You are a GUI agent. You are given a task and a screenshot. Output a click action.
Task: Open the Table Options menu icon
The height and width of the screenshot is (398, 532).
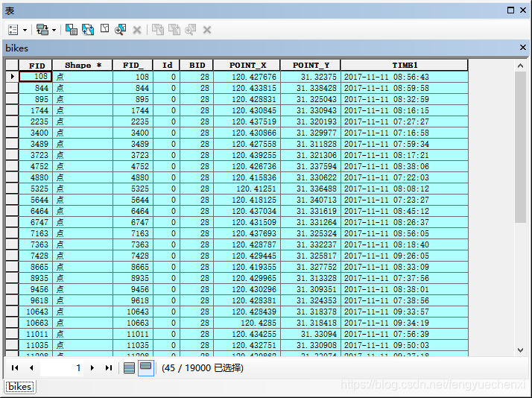point(13,30)
